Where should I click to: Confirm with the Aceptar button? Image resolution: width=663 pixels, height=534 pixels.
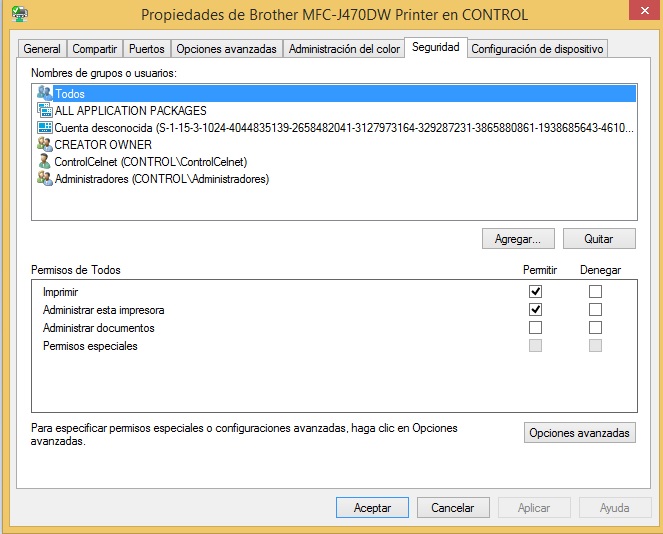tap(372, 508)
